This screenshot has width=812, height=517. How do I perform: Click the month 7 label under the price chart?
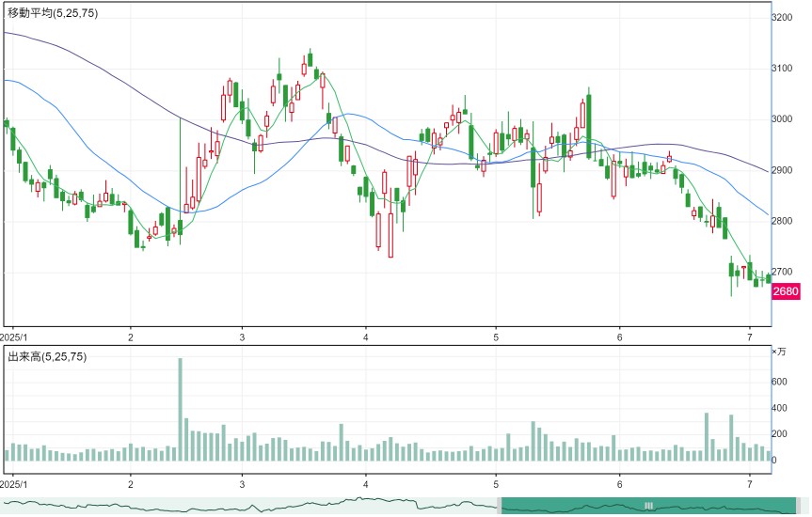(750, 338)
